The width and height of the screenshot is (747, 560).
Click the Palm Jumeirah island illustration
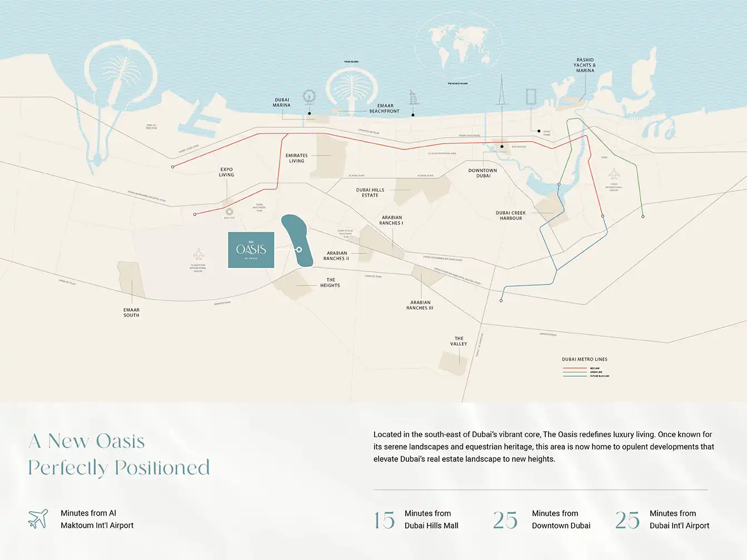point(351,87)
